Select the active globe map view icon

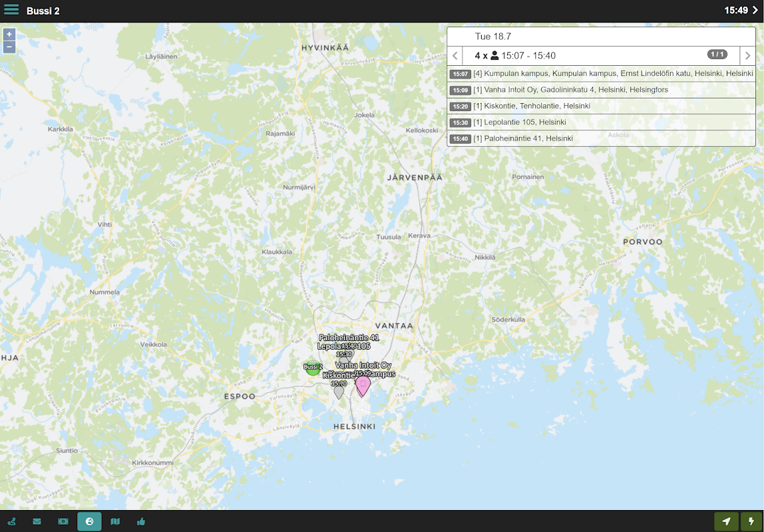[90, 522]
